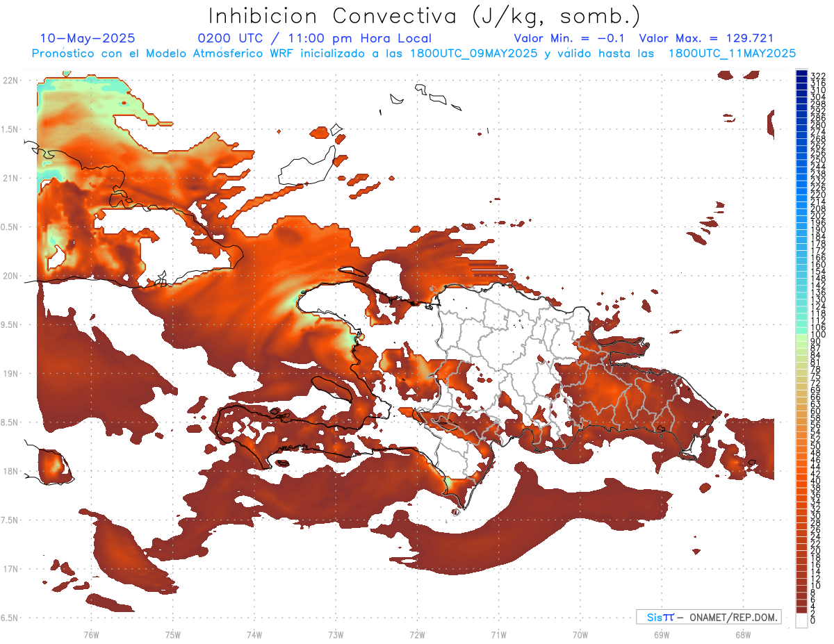Viewport: 834px width, 644px height.
Task: Click the 19N latitude label
Action: 10,374
